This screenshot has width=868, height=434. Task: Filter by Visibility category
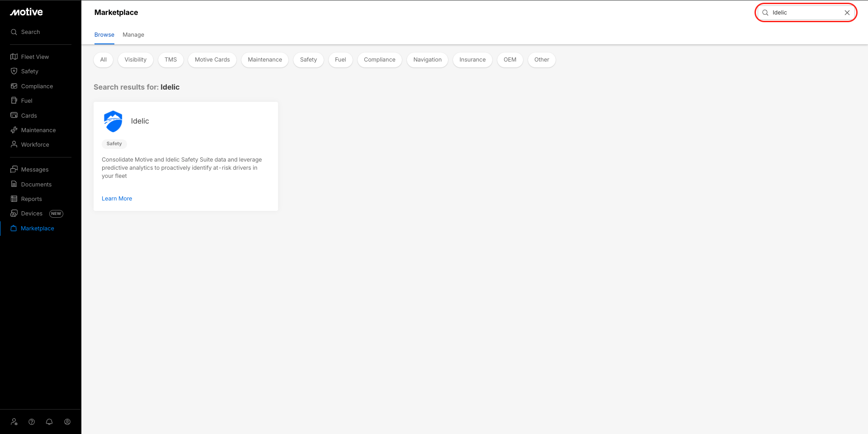coord(136,60)
